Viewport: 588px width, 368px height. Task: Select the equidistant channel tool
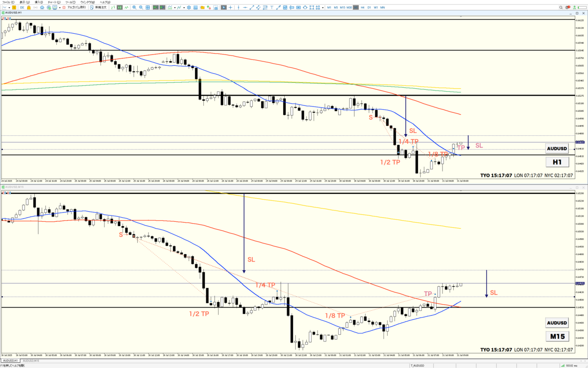pos(265,8)
